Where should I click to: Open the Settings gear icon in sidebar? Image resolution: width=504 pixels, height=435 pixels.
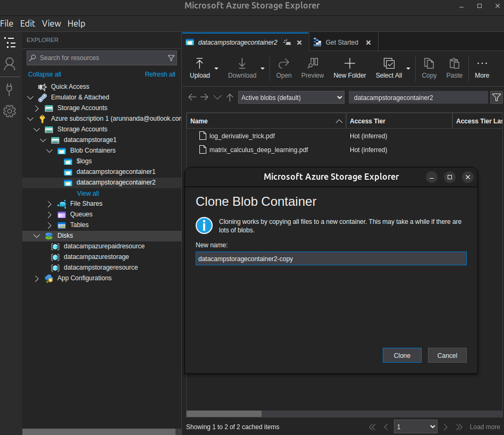(10, 111)
